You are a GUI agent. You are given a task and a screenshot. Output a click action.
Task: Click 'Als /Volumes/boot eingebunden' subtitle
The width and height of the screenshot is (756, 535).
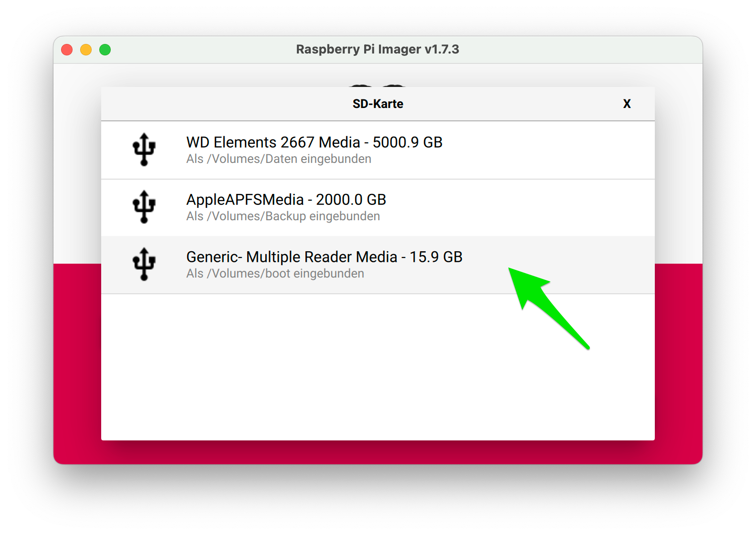[275, 274]
